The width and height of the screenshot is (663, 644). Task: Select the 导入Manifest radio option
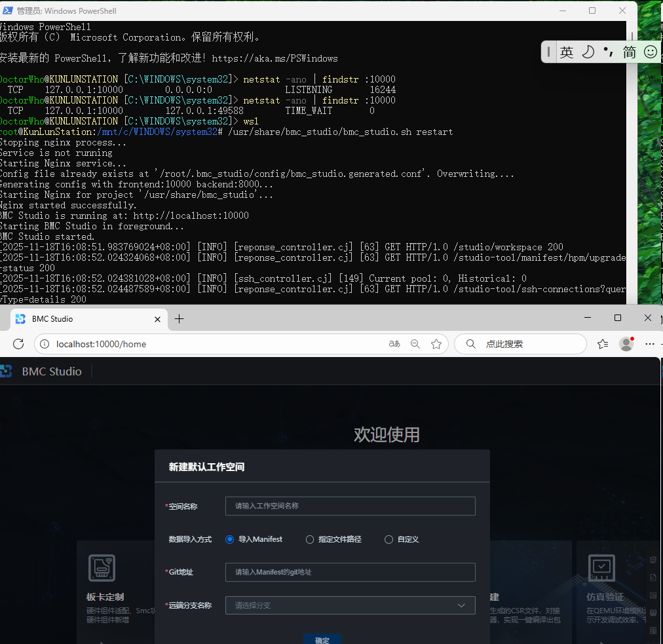tap(229, 540)
